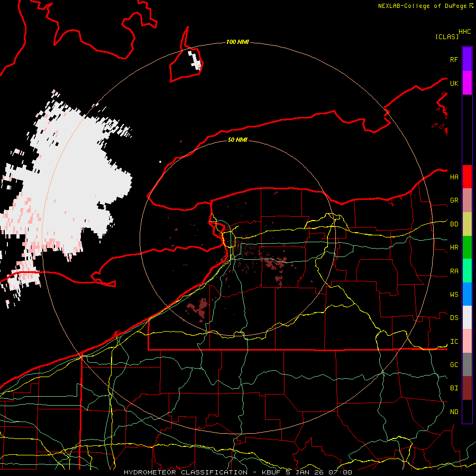Screen dimensions: 476x476
Task: Click the RA light green legend swatch
Action: [x=467, y=270]
